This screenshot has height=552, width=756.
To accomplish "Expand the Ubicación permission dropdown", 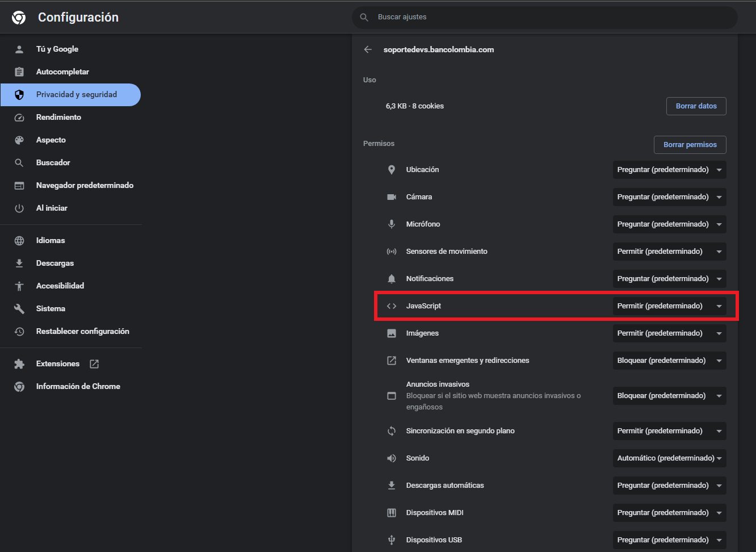I will tap(669, 170).
